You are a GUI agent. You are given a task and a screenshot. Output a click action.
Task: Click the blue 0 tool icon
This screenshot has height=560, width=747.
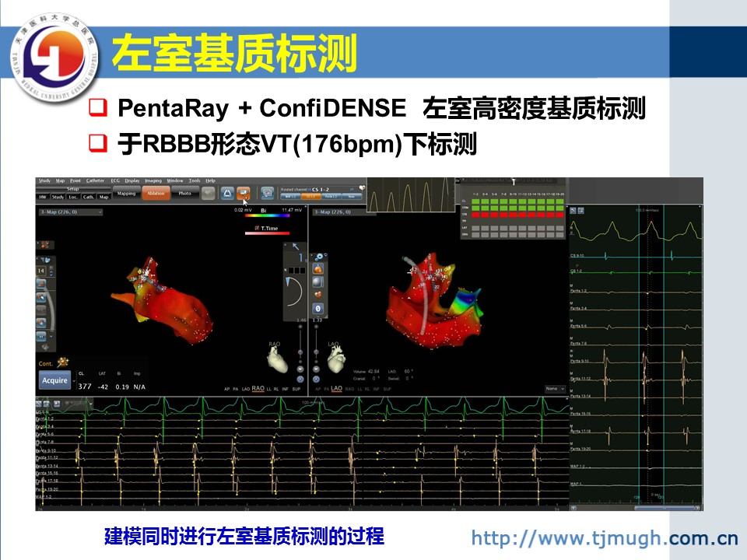point(317,309)
